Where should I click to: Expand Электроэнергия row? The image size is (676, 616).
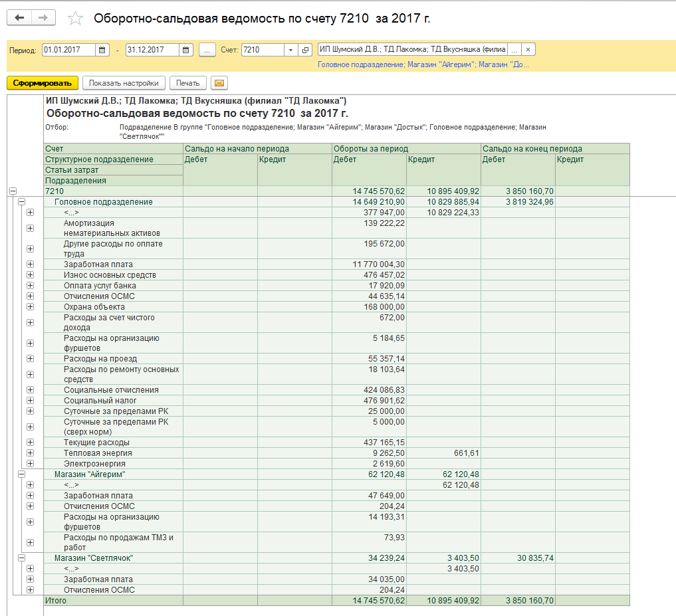pyautogui.click(x=30, y=463)
